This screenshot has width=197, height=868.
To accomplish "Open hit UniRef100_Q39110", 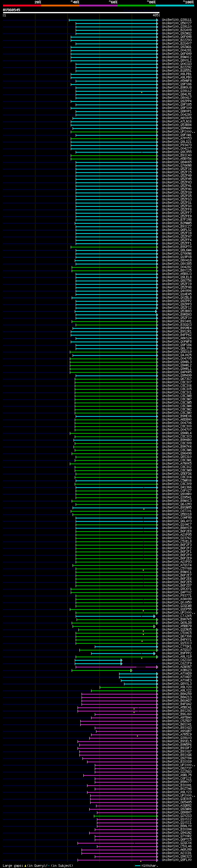I will tap(177, 26).
